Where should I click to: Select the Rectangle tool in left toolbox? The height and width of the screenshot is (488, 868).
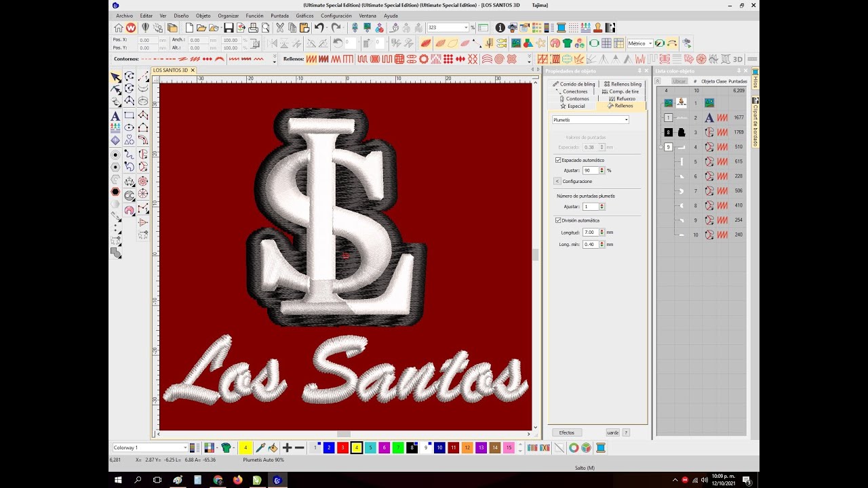(x=129, y=115)
